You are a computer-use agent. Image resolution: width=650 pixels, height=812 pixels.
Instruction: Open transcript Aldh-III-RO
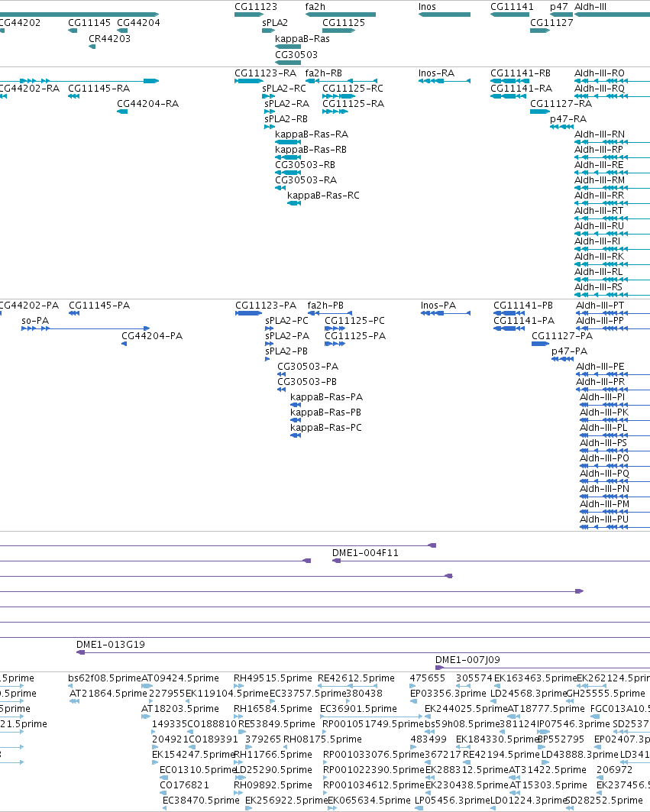[600, 73]
